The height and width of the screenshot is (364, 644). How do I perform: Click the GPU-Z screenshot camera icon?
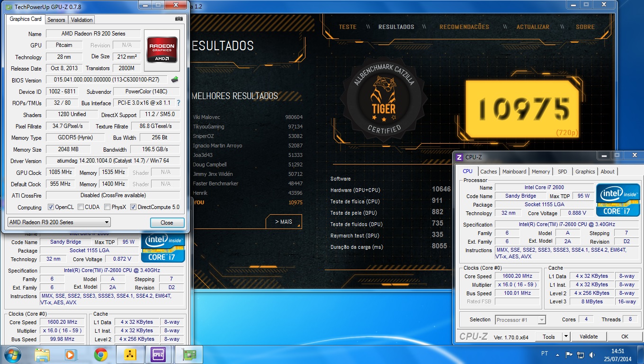[x=179, y=19]
